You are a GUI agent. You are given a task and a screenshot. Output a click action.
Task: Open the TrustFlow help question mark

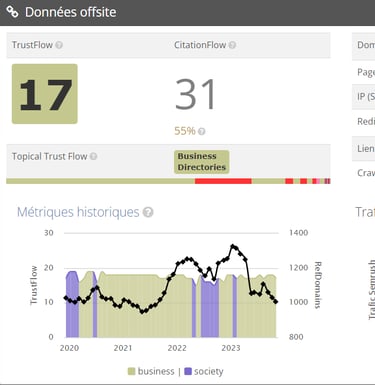click(59, 45)
